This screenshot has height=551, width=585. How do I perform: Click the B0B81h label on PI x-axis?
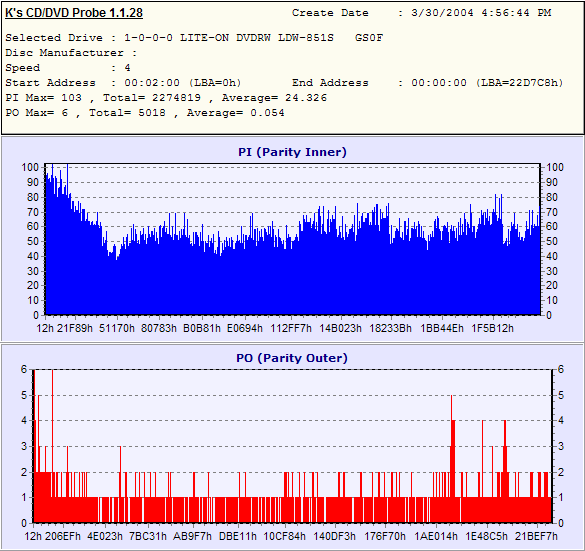(x=202, y=328)
